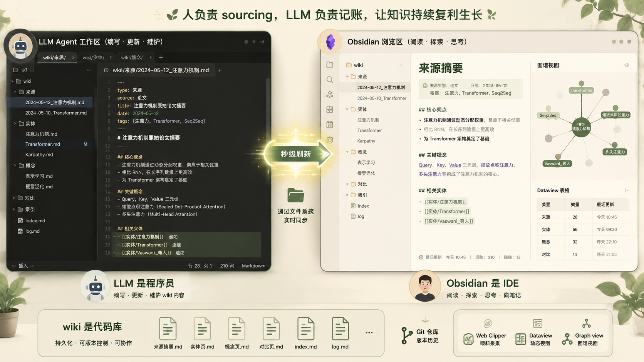Open modified Transformer.md under 实体 in LLM Agent
Viewport: 644px width, 362px height.
(43, 144)
